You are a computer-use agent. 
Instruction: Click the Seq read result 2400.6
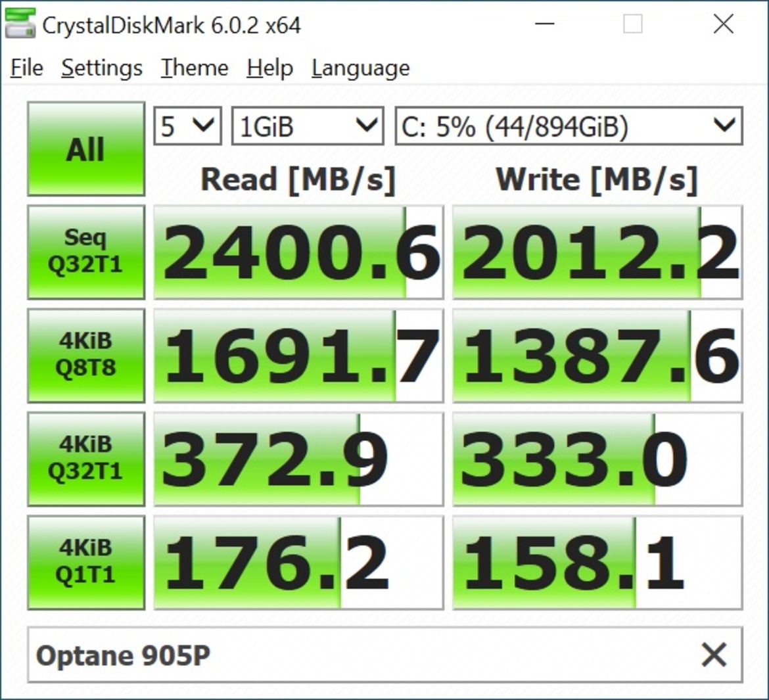click(298, 252)
